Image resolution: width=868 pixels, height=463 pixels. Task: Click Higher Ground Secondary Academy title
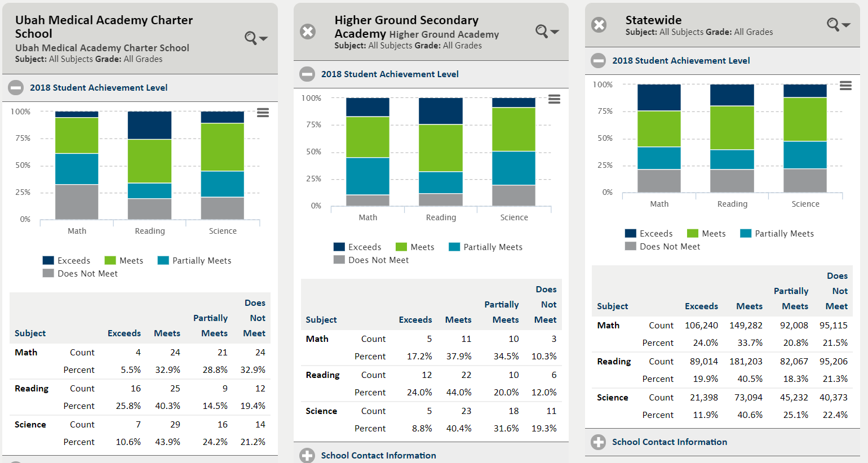[406, 27]
